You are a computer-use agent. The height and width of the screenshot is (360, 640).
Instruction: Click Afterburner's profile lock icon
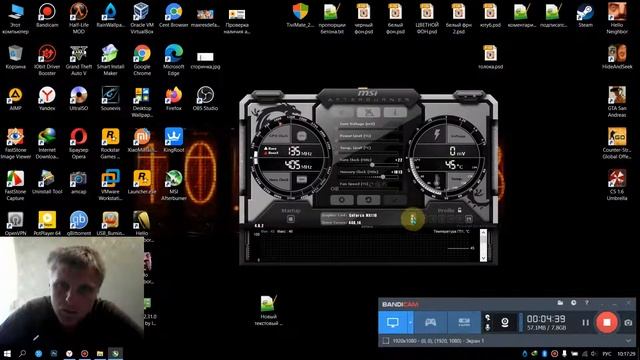click(x=460, y=210)
